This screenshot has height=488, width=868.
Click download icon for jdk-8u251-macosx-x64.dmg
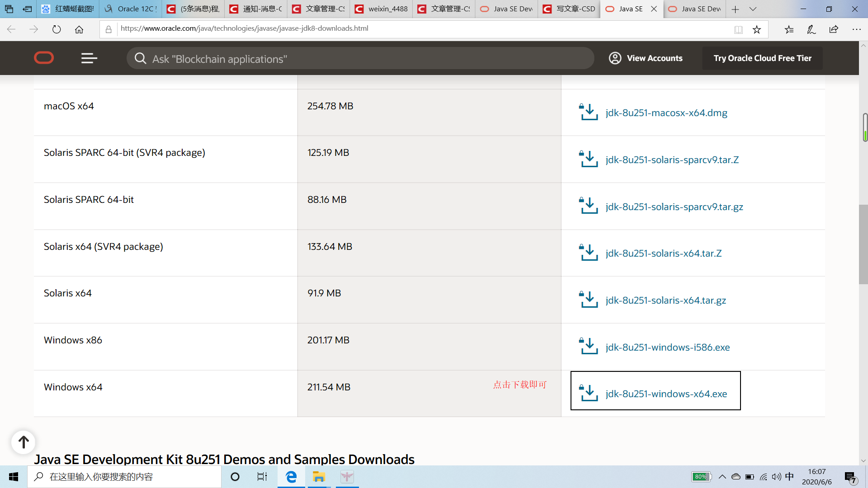pyautogui.click(x=589, y=112)
